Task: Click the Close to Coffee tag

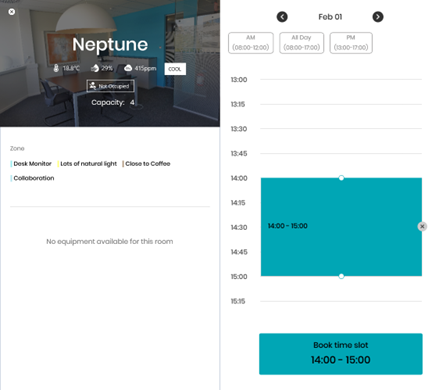Action: point(146,164)
